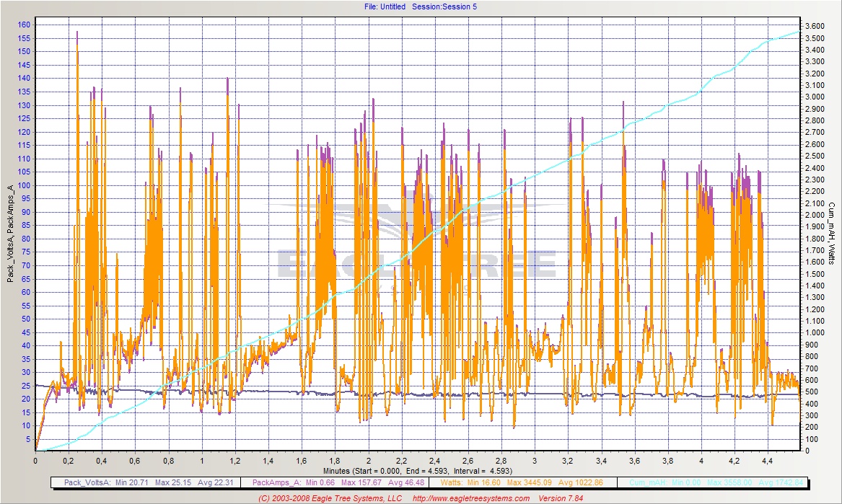
Task: Click the '1.000' tick on right axis
Action: (815, 333)
